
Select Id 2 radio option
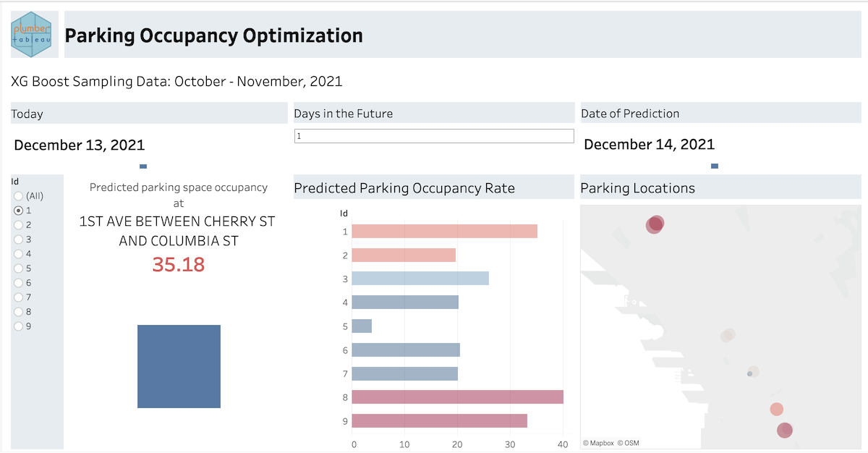tap(19, 225)
